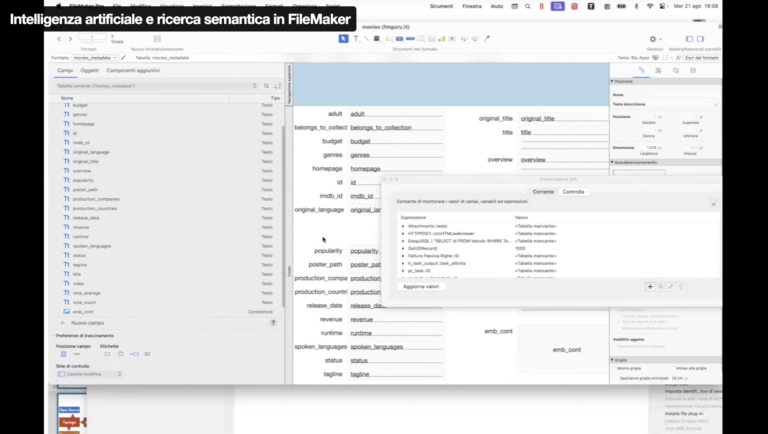Screen dimensions: 768x434
Task: Select labels-on-top placement option
Action: (120, 354)
